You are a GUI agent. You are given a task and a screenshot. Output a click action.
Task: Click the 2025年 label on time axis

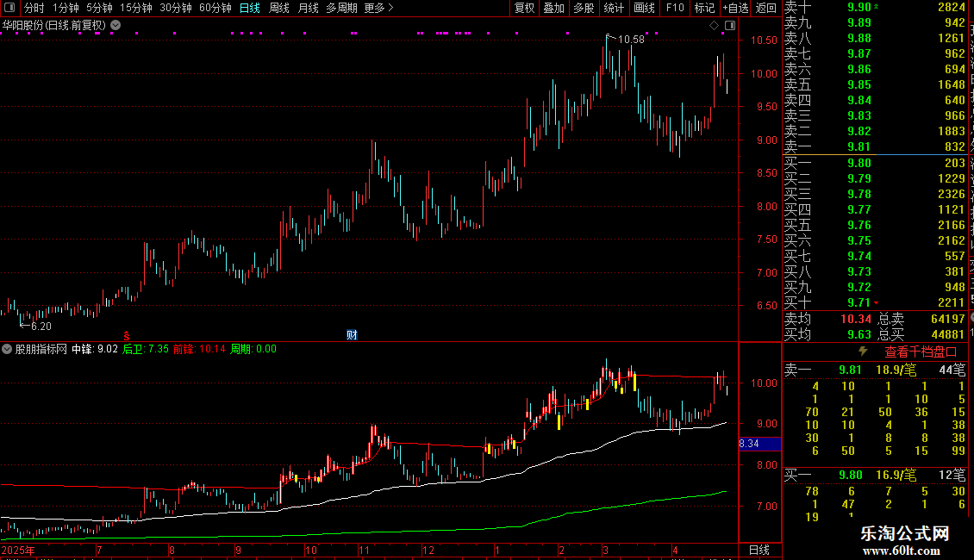click(18, 551)
